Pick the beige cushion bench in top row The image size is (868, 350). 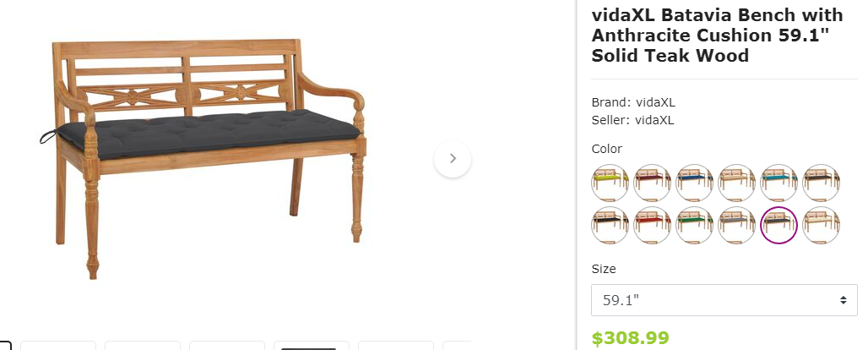(x=736, y=183)
